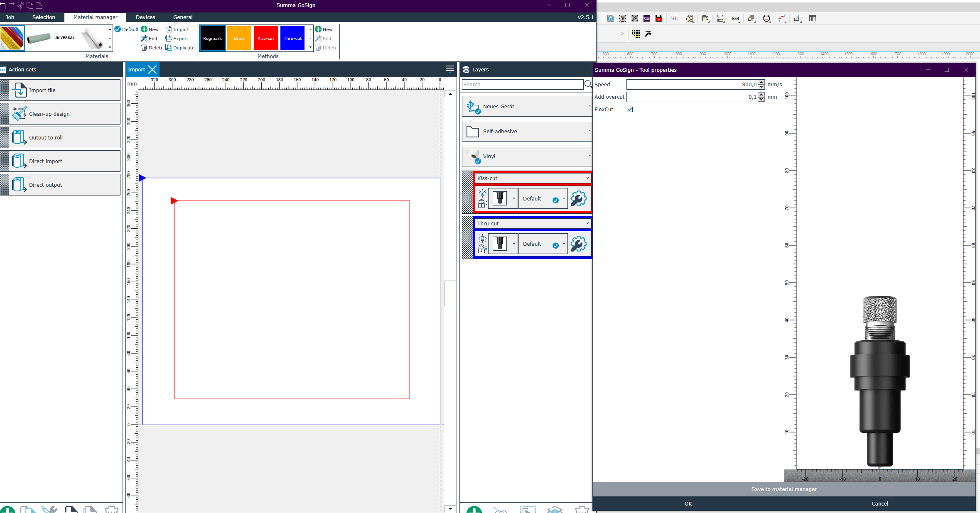This screenshot has width=980, height=513.
Task: Click Save to material manager button
Action: (784, 489)
